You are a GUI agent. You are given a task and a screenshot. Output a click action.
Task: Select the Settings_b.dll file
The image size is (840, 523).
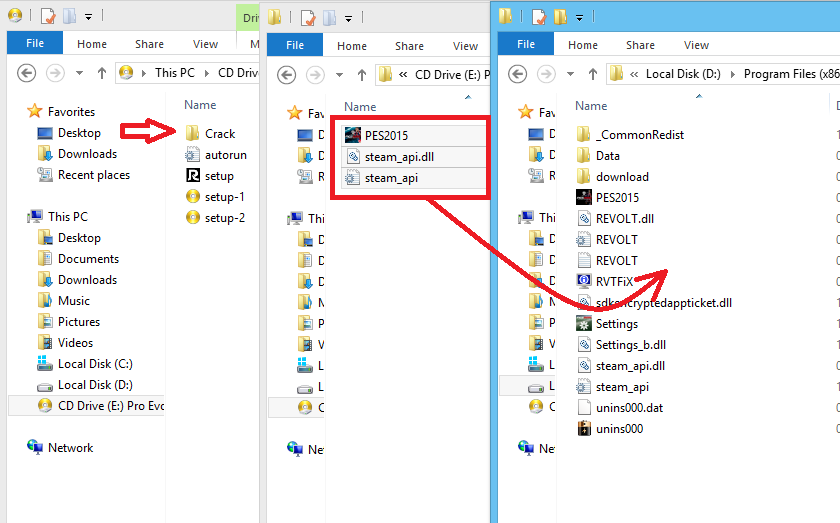click(x=621, y=345)
